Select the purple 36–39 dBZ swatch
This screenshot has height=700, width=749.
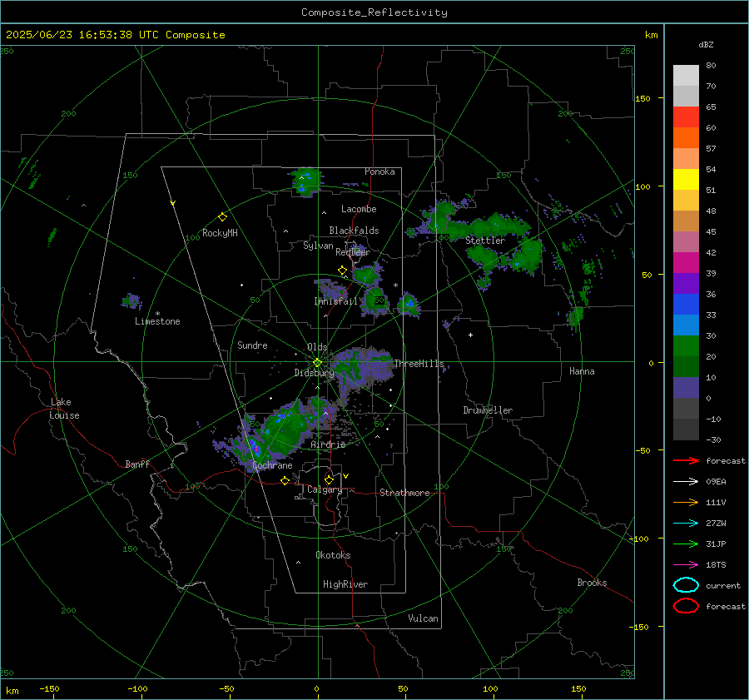(686, 284)
